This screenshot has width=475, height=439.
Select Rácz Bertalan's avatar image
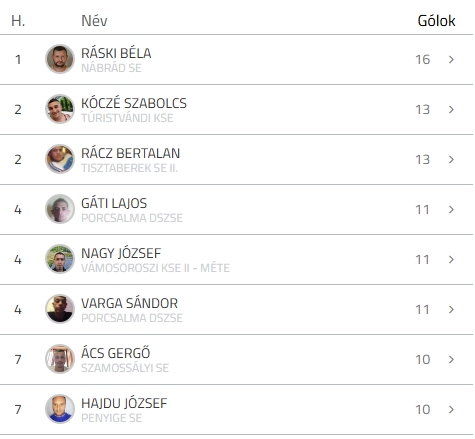(x=60, y=159)
